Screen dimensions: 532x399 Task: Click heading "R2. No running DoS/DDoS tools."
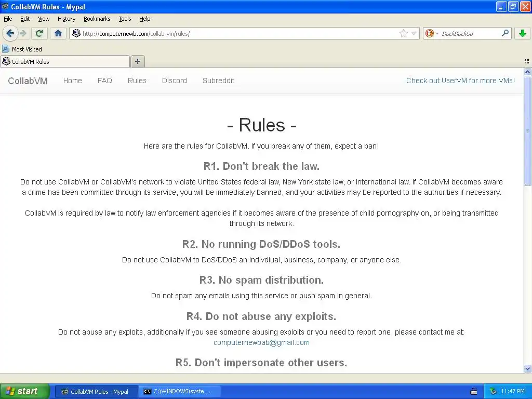[x=261, y=244]
